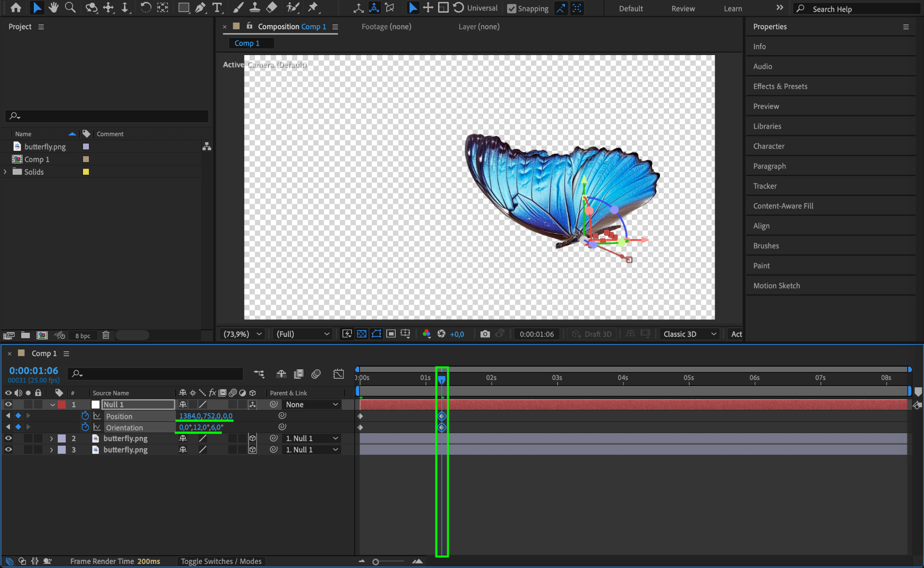924x568 pixels.
Task: Select the Rotation tool
Action: click(x=145, y=8)
